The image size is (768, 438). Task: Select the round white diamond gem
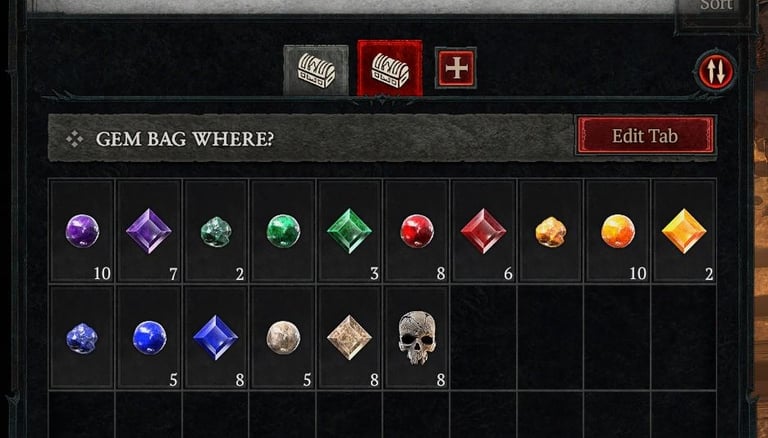click(283, 338)
